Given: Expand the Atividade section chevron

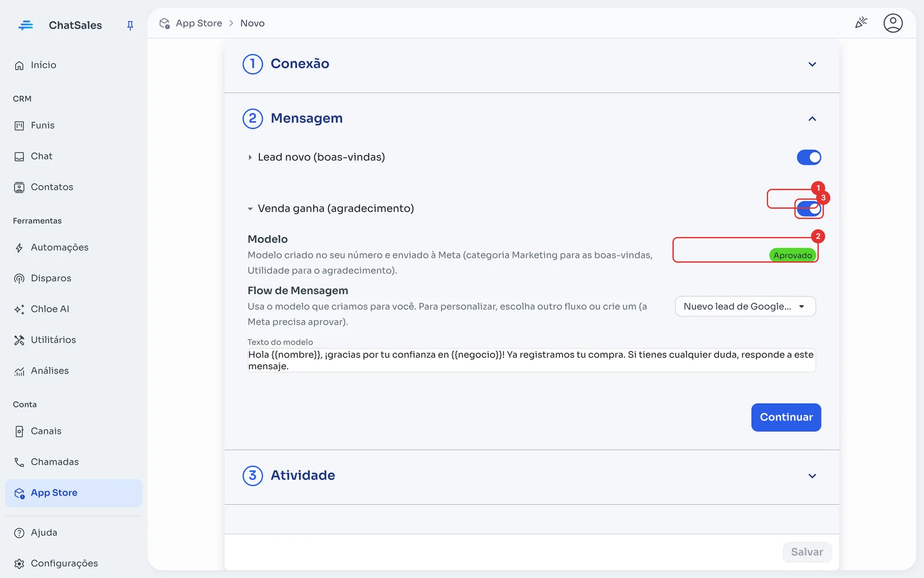Looking at the screenshot, I should point(812,476).
